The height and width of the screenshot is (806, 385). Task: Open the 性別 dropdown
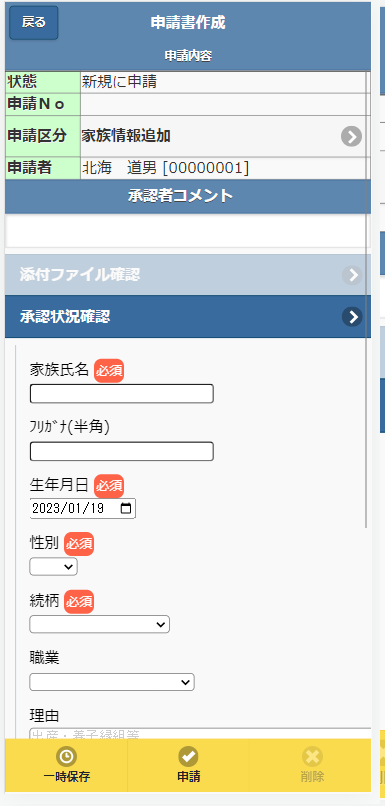click(x=53, y=566)
